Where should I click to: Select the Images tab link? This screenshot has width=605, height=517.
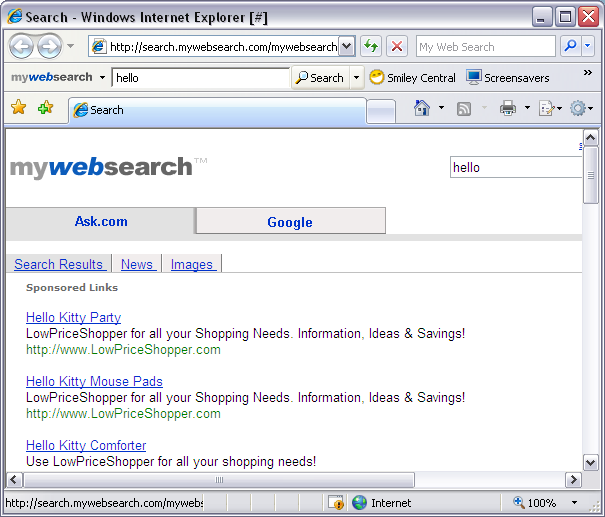(192, 264)
